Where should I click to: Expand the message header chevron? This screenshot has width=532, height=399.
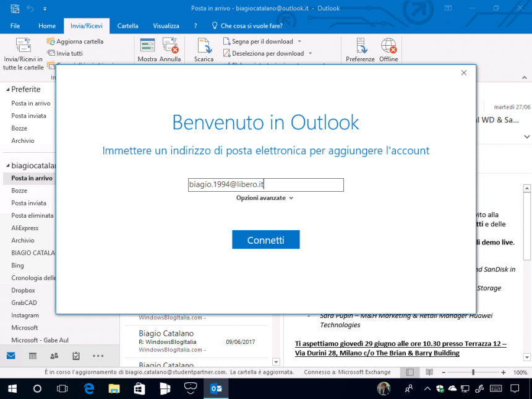[526, 137]
